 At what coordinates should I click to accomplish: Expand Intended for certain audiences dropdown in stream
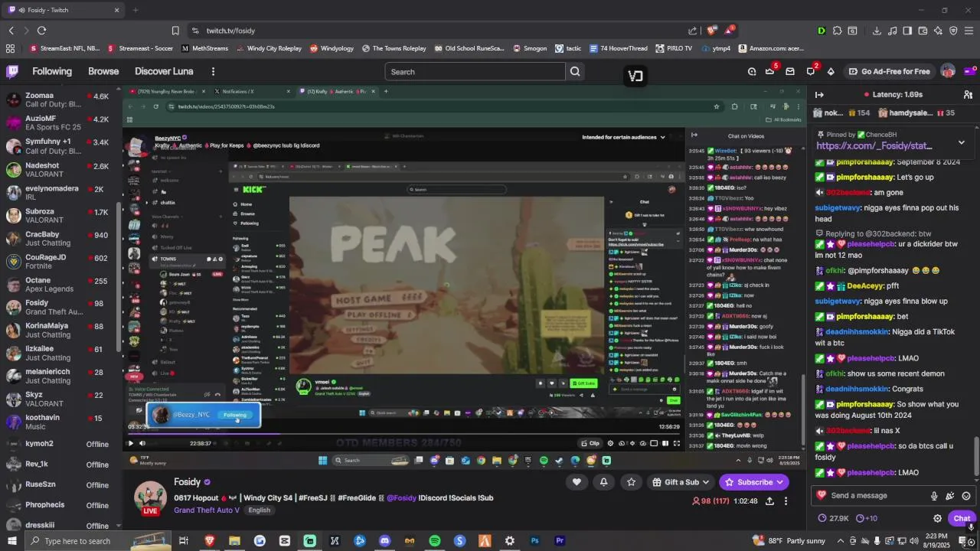pyautogui.click(x=624, y=137)
